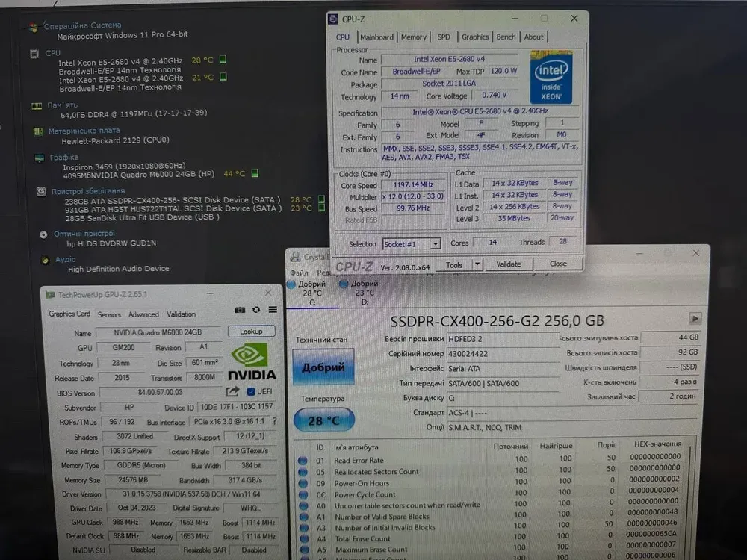Click the Lookup button in GPU-Z
Image resolution: width=747 pixels, height=560 pixels.
coord(251,332)
